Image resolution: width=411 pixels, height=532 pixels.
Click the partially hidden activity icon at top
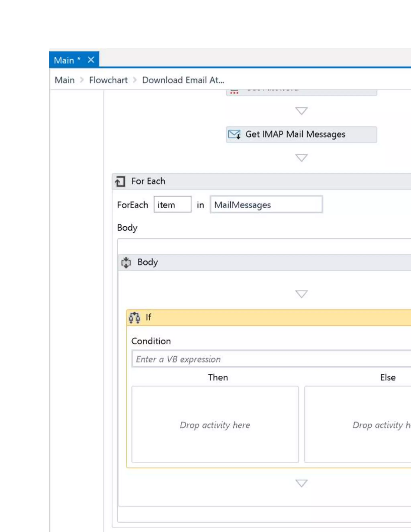234,92
